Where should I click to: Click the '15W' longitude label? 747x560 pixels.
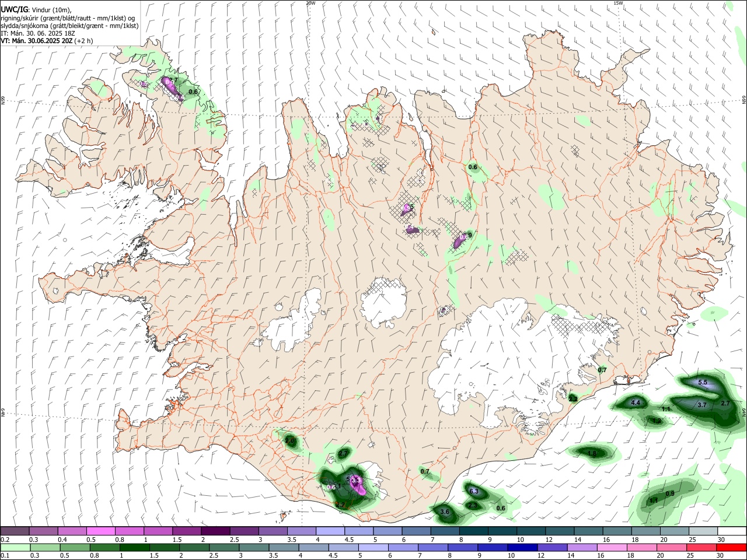pyautogui.click(x=618, y=3)
